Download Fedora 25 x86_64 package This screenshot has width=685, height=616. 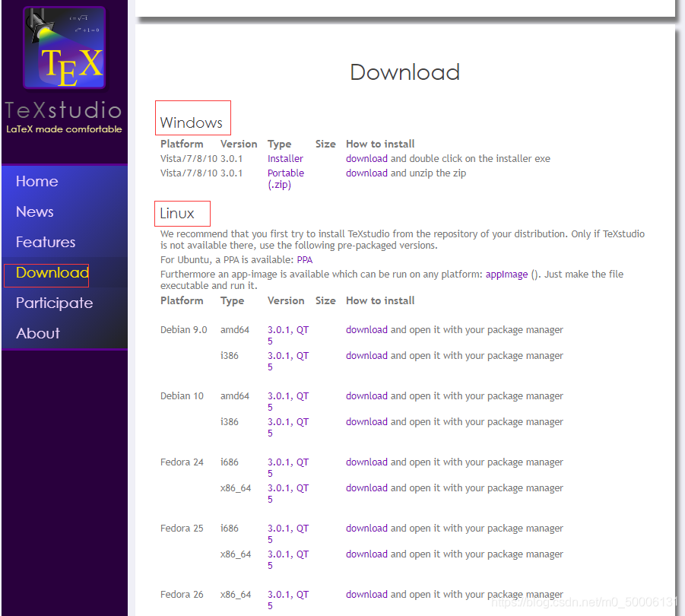point(366,554)
